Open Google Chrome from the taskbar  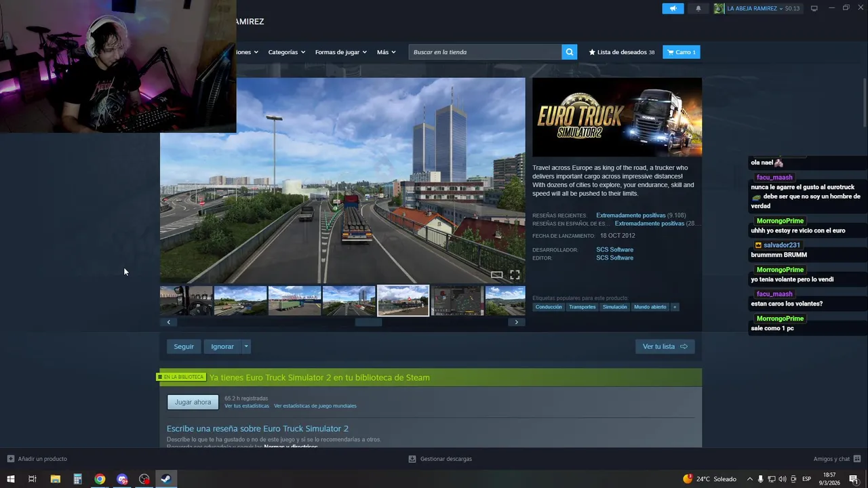pos(100,479)
